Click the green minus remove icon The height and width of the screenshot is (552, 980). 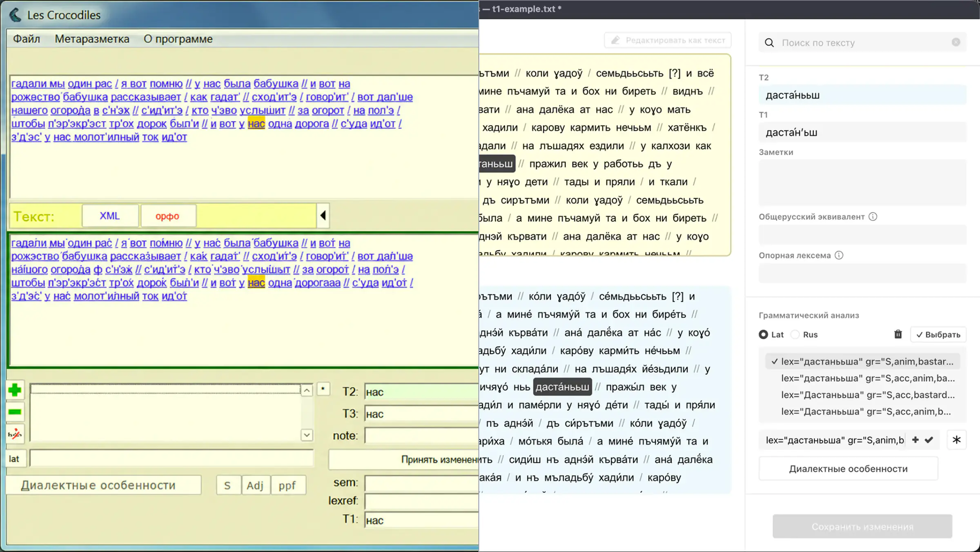[15, 412]
